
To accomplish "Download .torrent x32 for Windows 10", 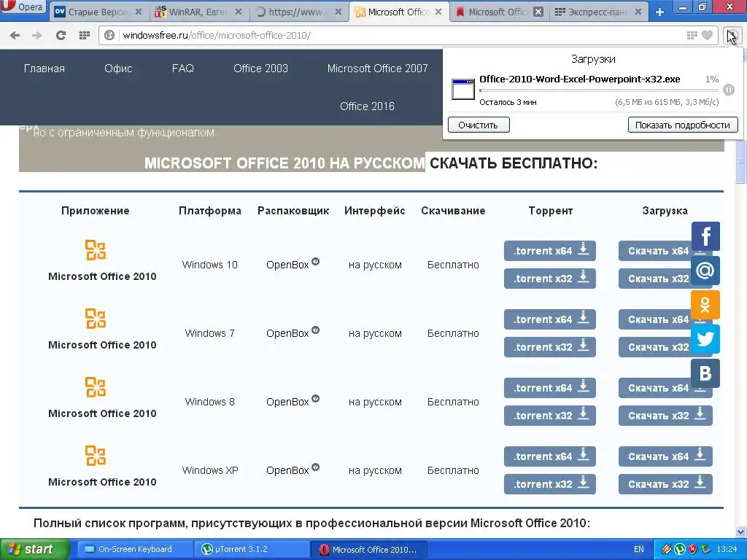I will click(x=550, y=279).
